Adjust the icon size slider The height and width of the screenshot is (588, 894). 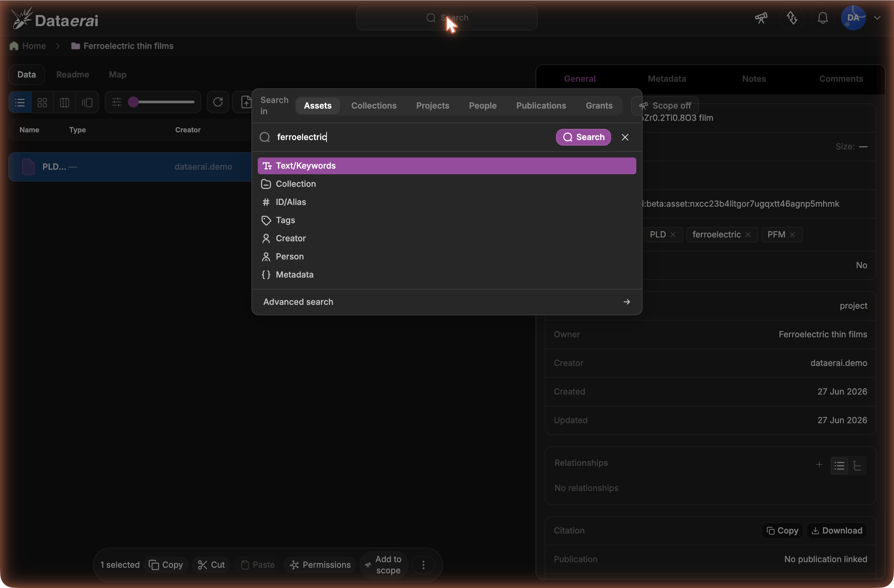click(162, 102)
